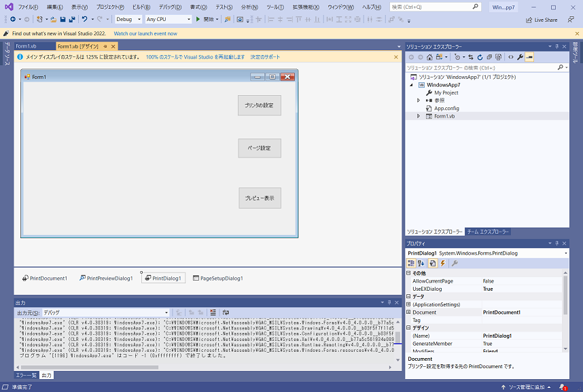Expand the 参照 references node
This screenshot has width=583, height=392.
(x=419, y=101)
